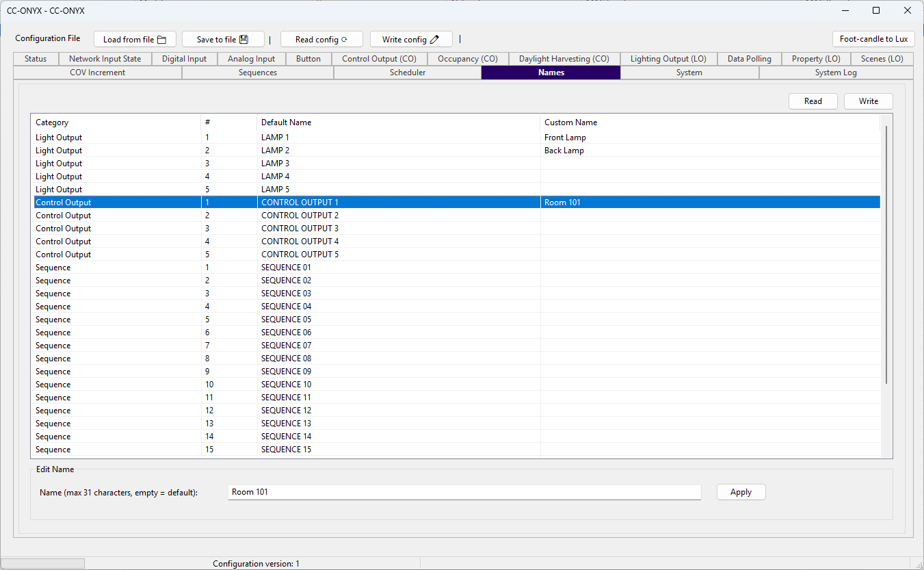The width and height of the screenshot is (924, 570).
Task: Click the Category column header
Action: click(116, 122)
